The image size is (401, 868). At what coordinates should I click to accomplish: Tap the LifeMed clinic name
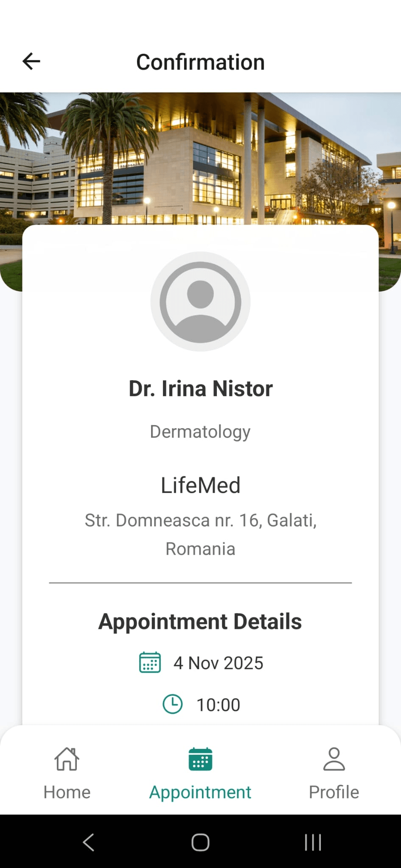pos(200,485)
